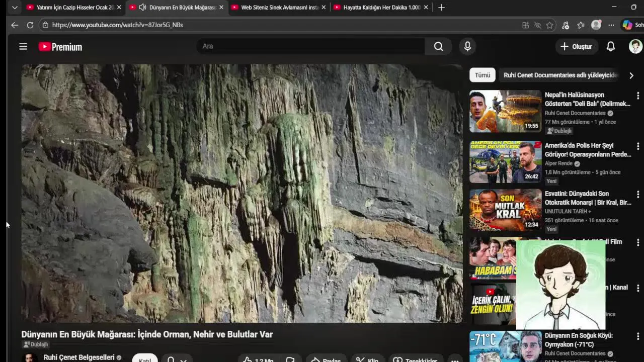
Task: Open Dünyanın En Soğuk Köyü thumbnail
Action: (505, 346)
